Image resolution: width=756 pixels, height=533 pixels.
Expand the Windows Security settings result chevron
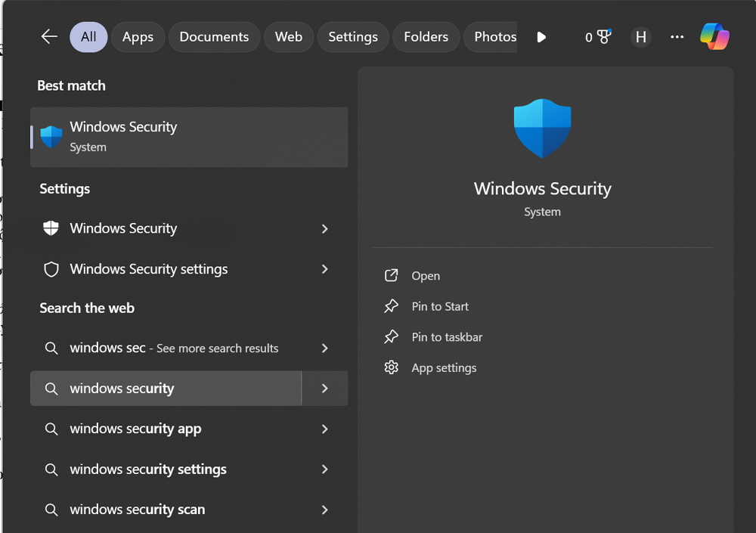pos(324,269)
